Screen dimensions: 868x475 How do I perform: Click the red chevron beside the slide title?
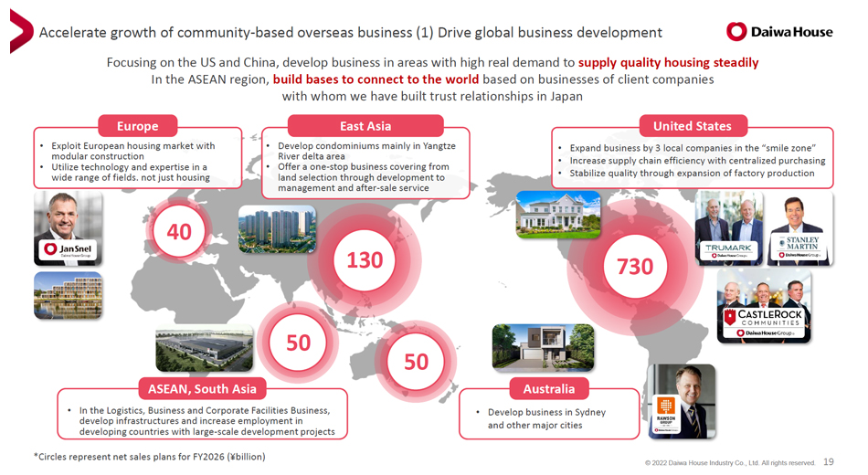[20, 32]
